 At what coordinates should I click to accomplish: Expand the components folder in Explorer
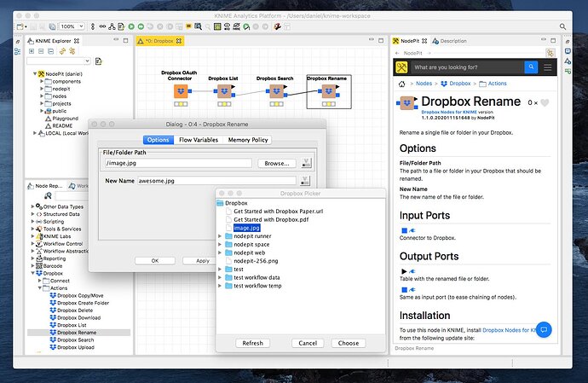(42, 81)
